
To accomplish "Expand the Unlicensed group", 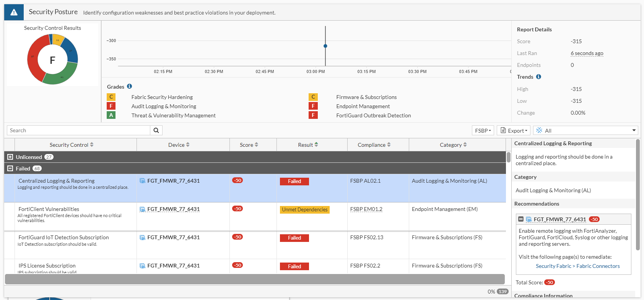I will tap(10, 157).
